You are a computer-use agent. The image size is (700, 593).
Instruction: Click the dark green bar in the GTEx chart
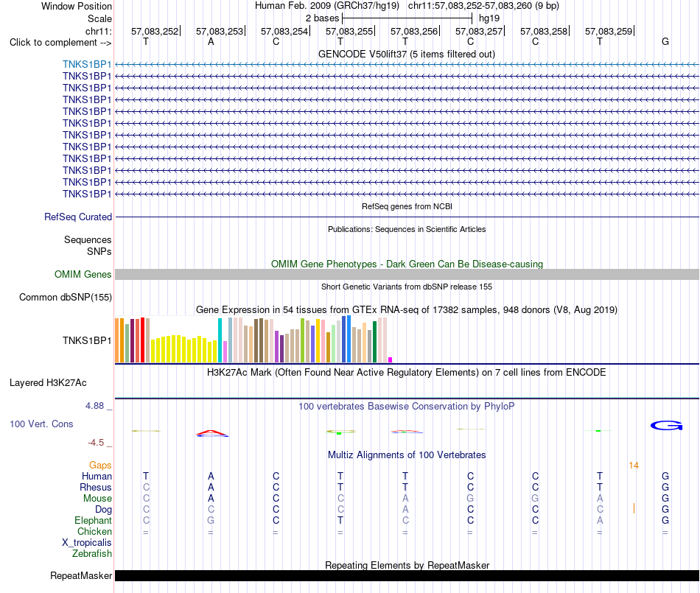374,342
